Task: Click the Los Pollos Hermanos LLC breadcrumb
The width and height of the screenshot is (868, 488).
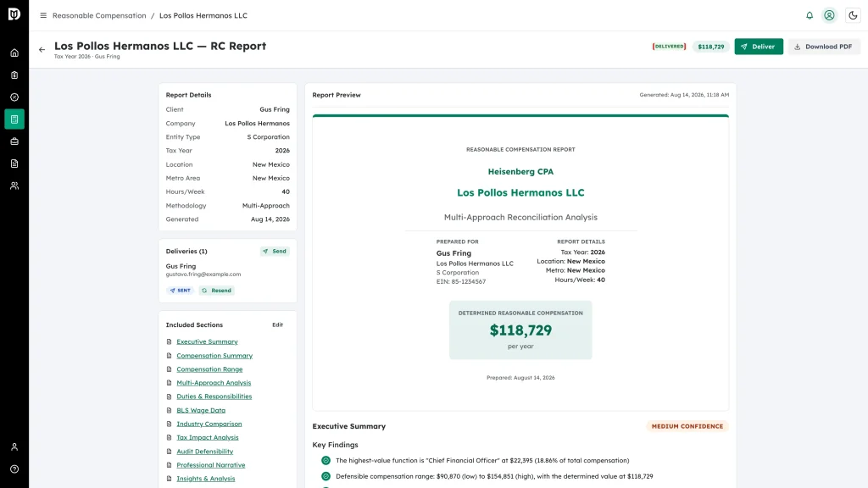Action: pos(203,15)
